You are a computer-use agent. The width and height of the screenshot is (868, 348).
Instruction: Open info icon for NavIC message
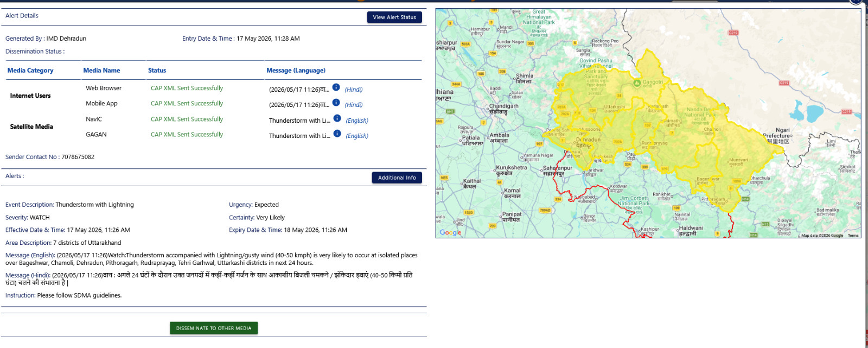click(337, 118)
